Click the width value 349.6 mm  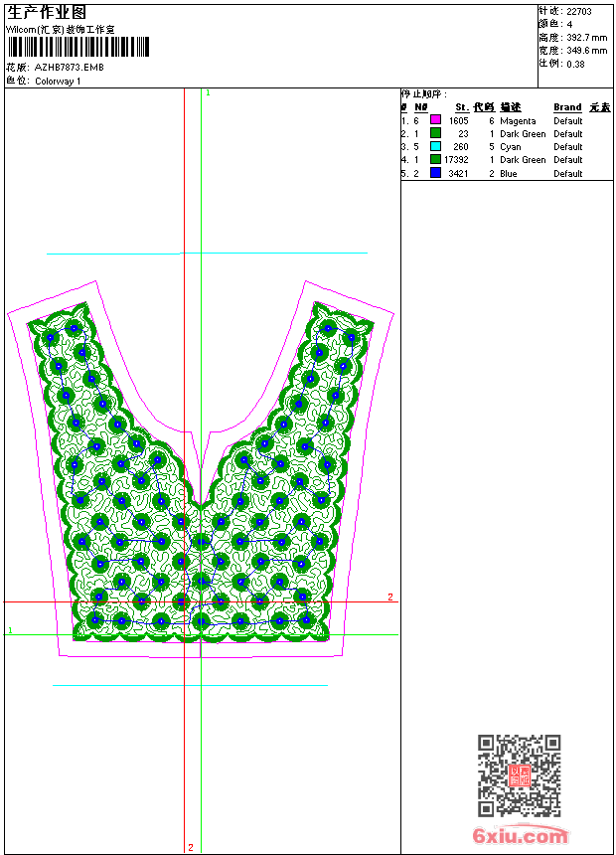(x=586, y=50)
